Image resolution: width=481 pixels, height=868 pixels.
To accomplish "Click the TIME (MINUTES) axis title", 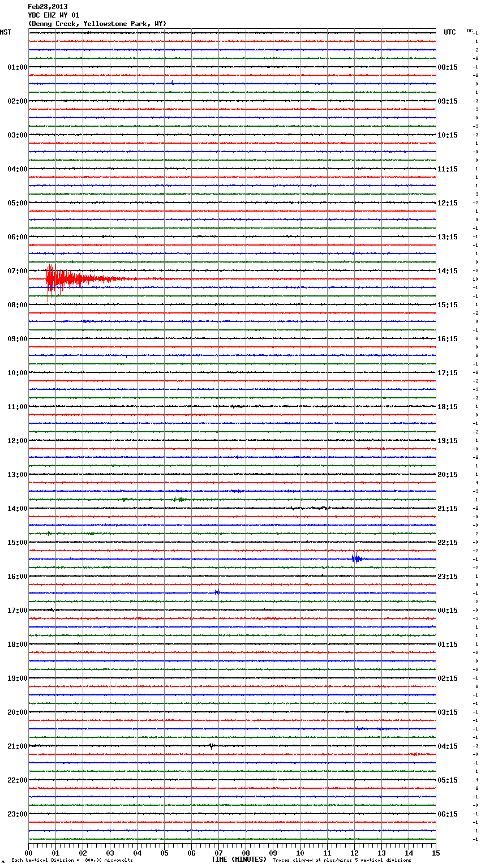I will (239, 860).
